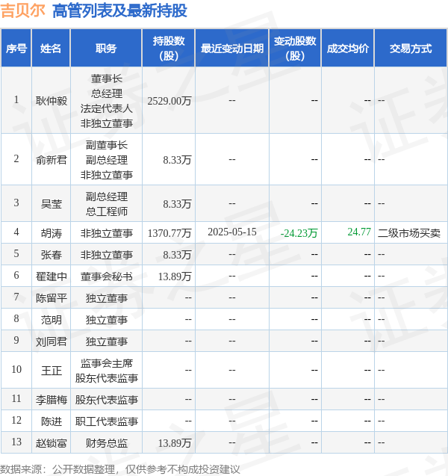Click the 职工代表监事 position cell
The image size is (448, 476).
pos(107,421)
